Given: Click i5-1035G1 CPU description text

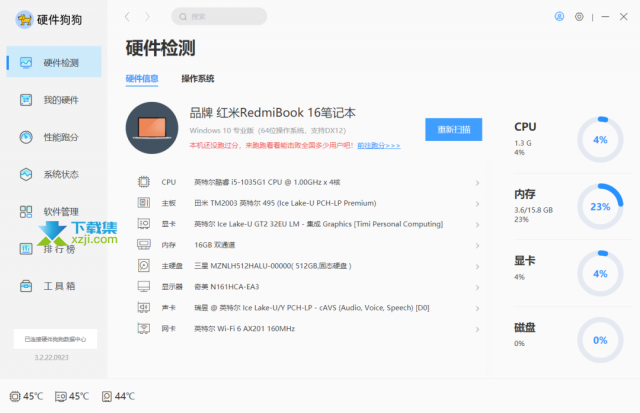Looking at the screenshot, I should point(267,182).
